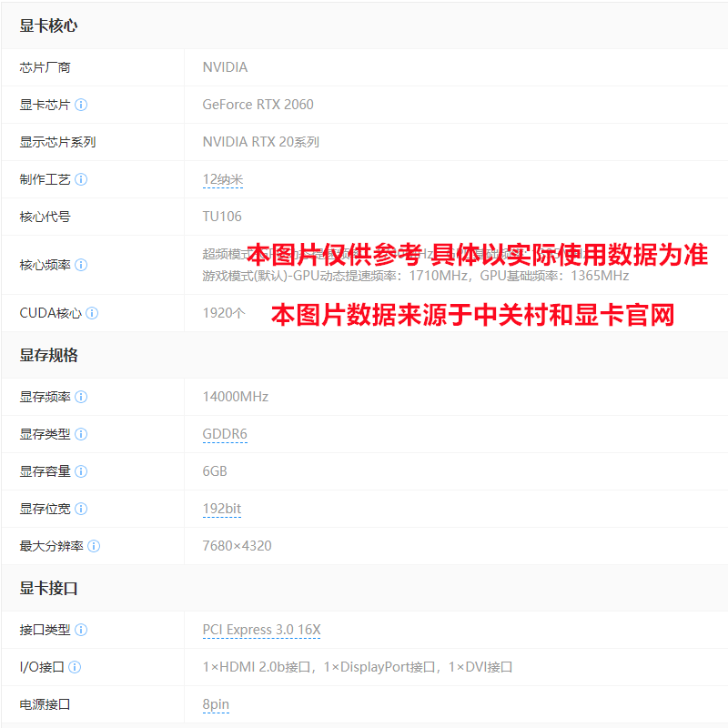Open the 12纳米 process link
The width and height of the screenshot is (728, 728).
pos(222,179)
